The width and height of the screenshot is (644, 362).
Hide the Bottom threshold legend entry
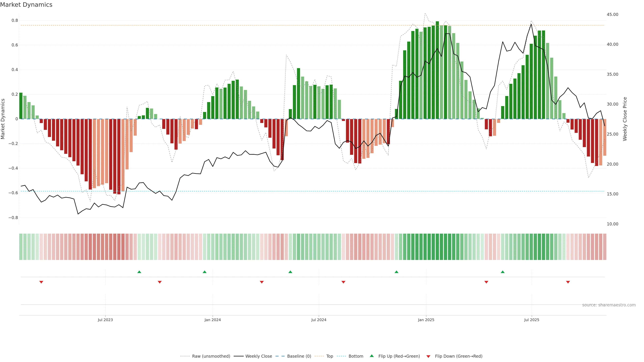[x=356, y=356]
